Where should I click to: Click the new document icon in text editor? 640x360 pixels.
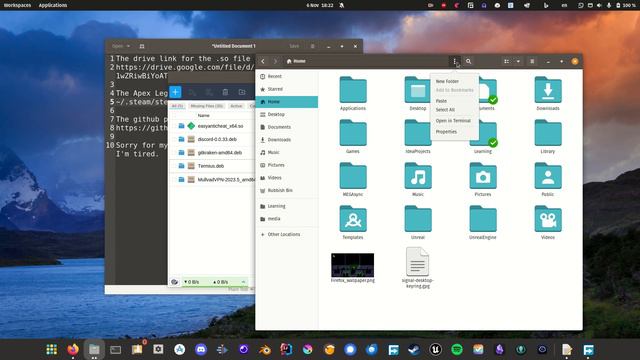[142, 47]
